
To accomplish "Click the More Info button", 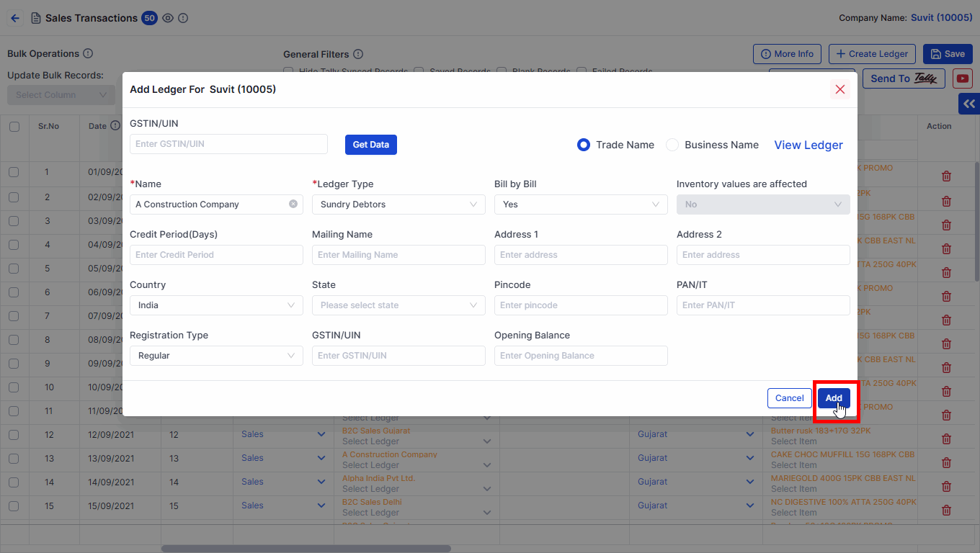I will (x=787, y=54).
